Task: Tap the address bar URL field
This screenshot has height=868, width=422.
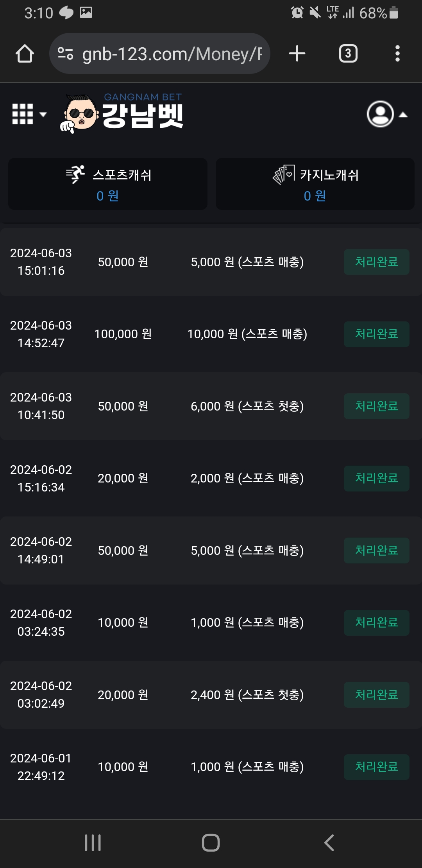Action: pos(172,54)
